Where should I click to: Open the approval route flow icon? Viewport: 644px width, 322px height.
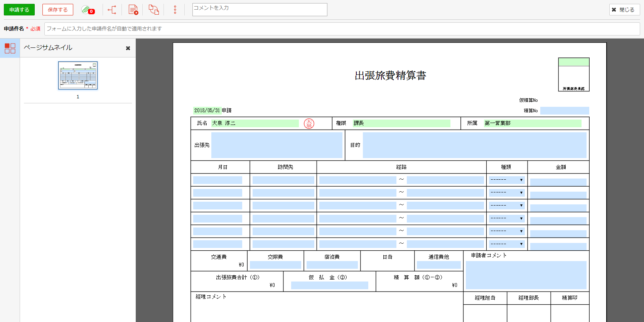coord(112,10)
